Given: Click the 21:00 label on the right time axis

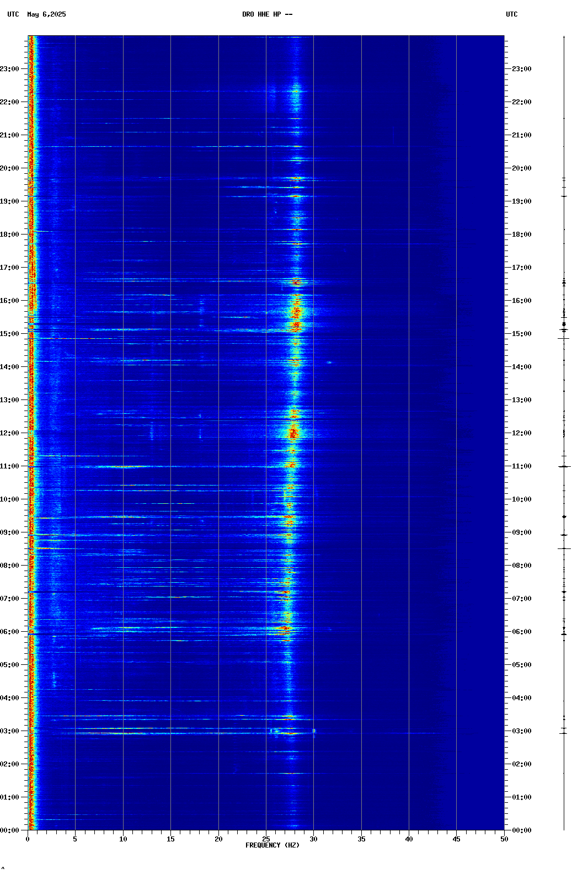Looking at the screenshot, I should tap(522, 135).
